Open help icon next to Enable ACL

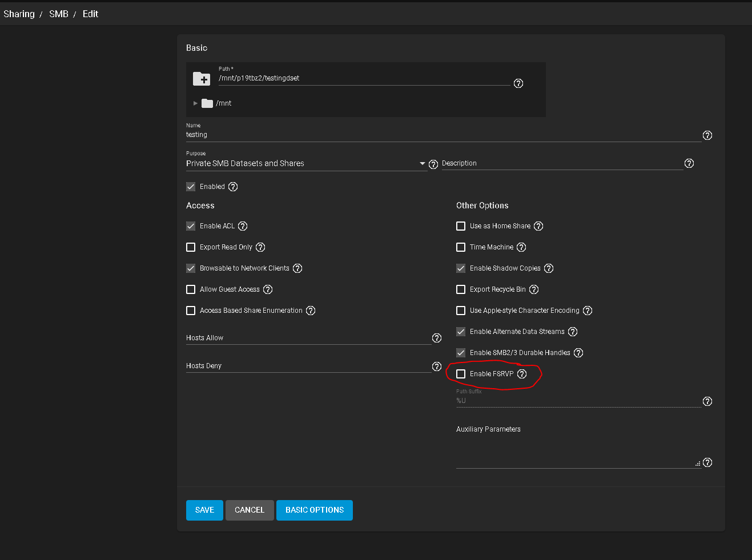click(x=243, y=226)
